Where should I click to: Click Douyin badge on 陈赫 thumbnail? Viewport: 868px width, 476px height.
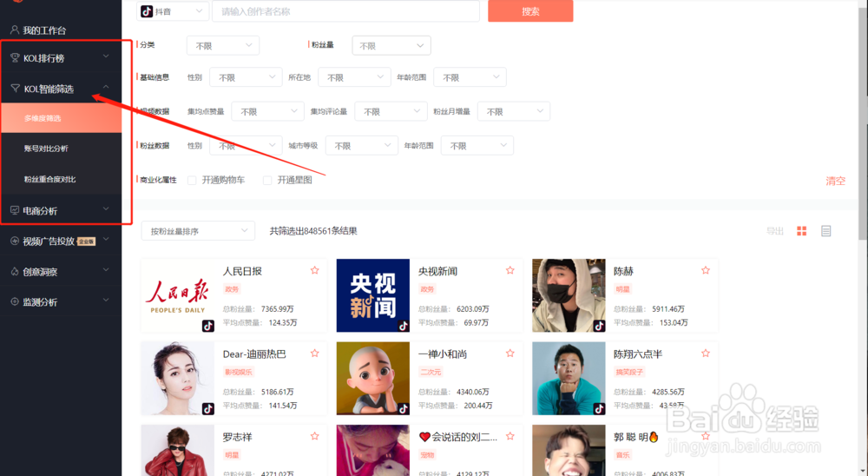599,326
